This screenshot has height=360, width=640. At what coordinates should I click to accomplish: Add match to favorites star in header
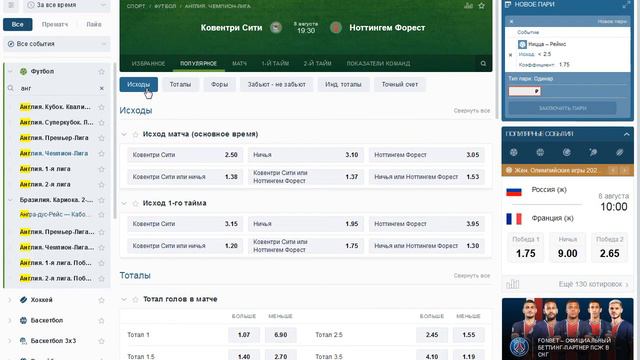(x=482, y=6)
